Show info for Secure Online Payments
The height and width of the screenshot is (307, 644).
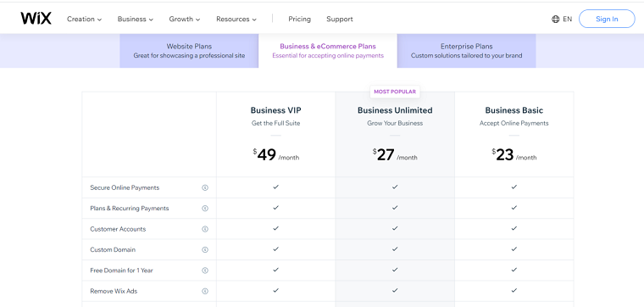pyautogui.click(x=205, y=187)
